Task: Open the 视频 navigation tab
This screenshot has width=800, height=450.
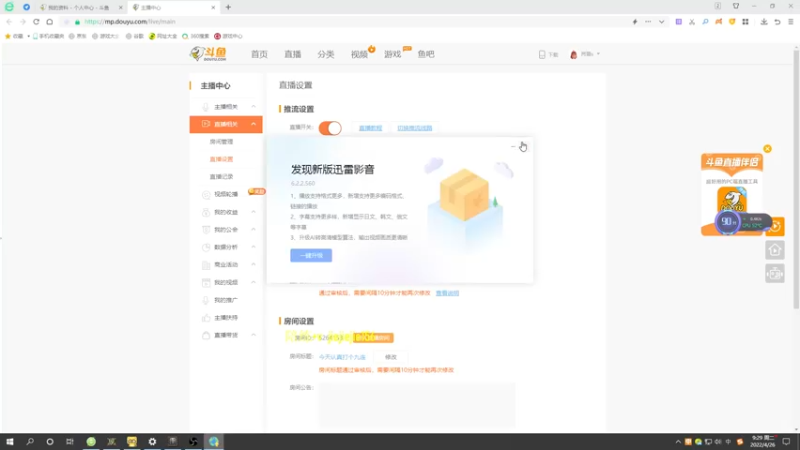Action: (359, 54)
